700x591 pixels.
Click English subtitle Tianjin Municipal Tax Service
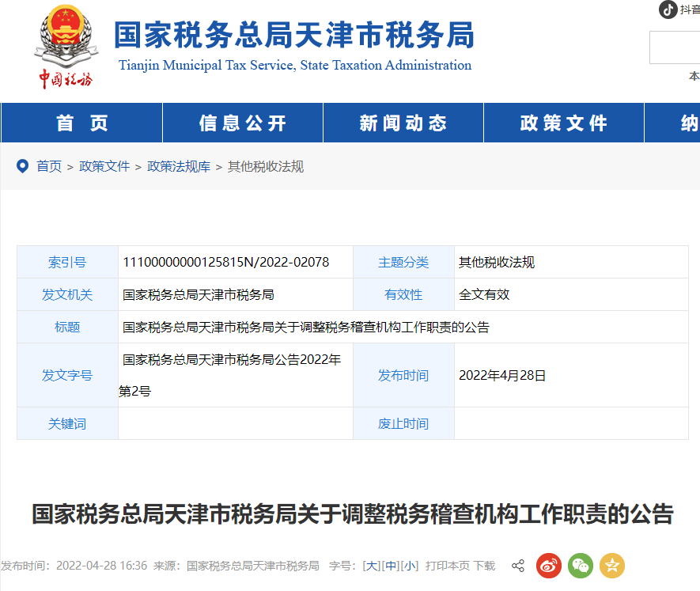coord(295,65)
